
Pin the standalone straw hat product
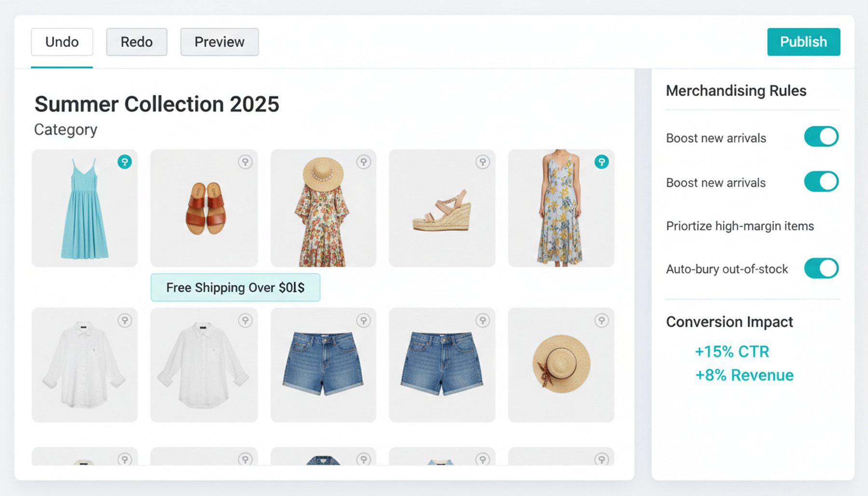(601, 321)
